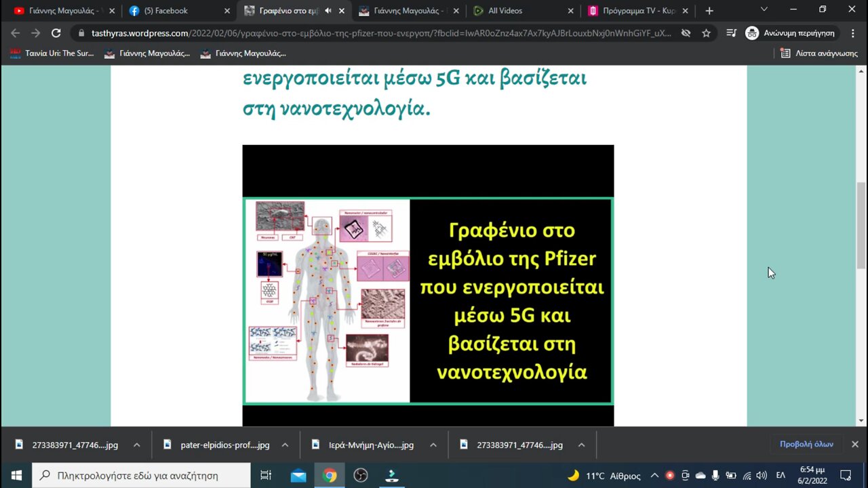Open the downloaded pater-elpidios-prof jpg file

pos(216,445)
